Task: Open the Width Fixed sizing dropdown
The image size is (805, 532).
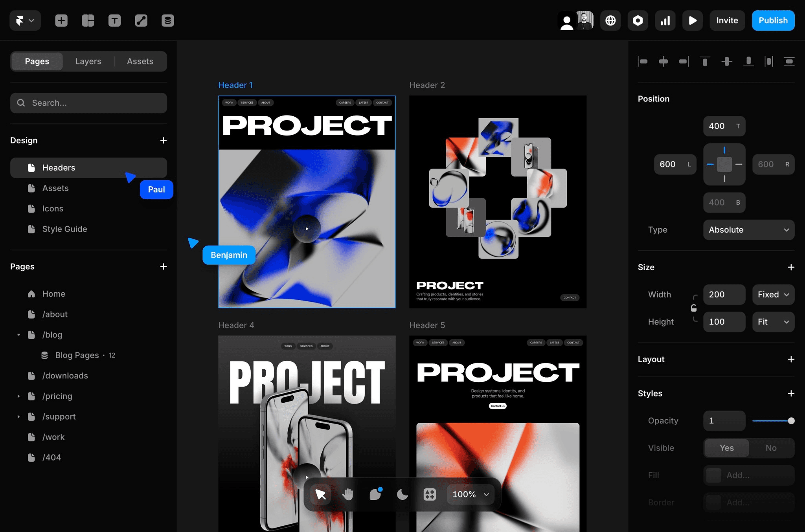Action: click(x=773, y=295)
